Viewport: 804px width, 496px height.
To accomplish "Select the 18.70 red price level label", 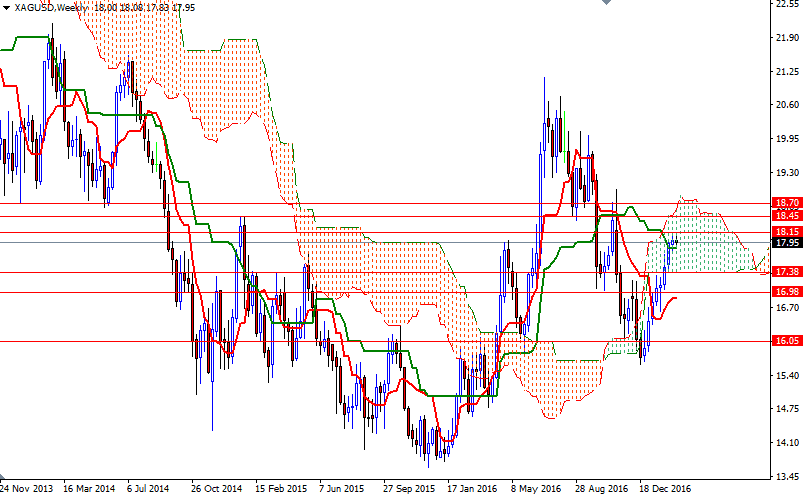I will point(787,203).
